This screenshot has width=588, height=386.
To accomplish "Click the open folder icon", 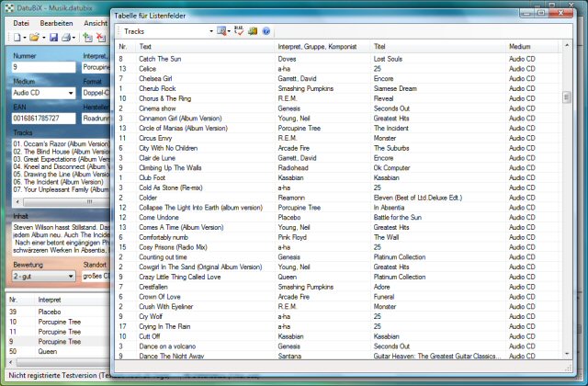I will coord(35,38).
